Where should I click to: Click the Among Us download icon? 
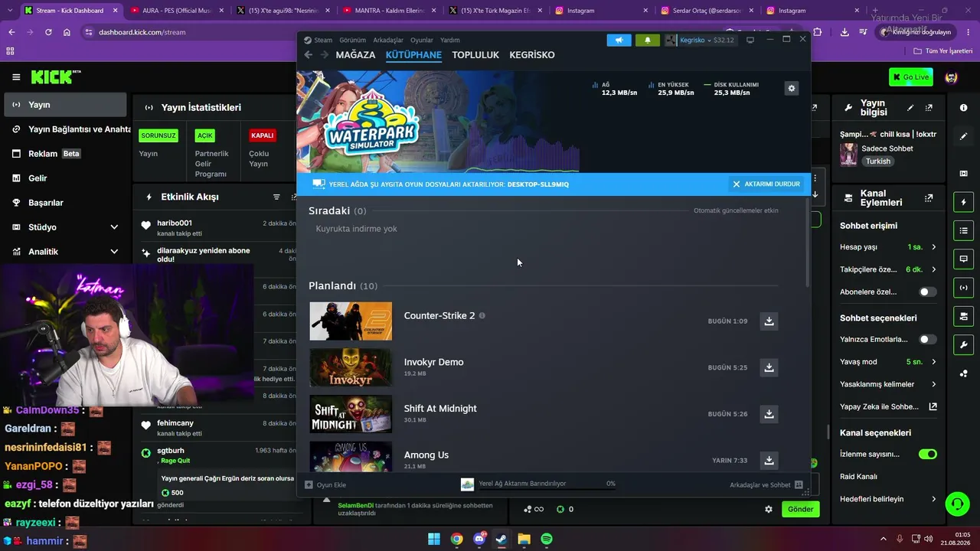pyautogui.click(x=769, y=460)
